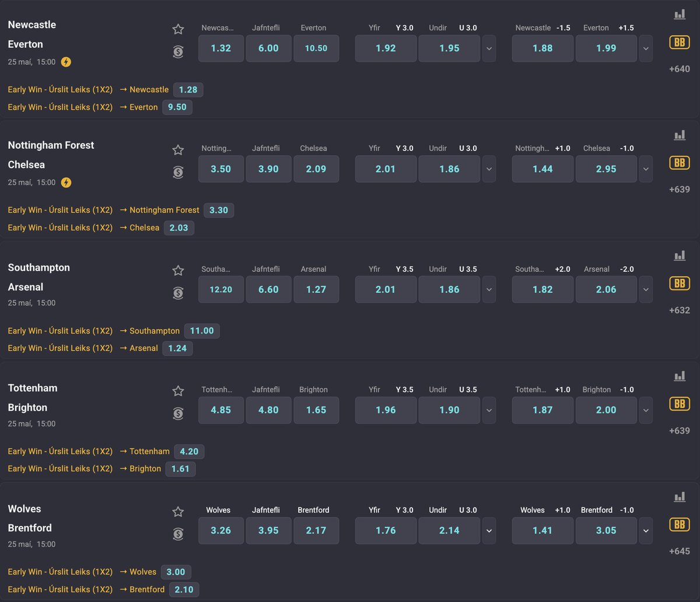
Task: Open bet builder BB icon for Newcastle match
Action: (680, 42)
